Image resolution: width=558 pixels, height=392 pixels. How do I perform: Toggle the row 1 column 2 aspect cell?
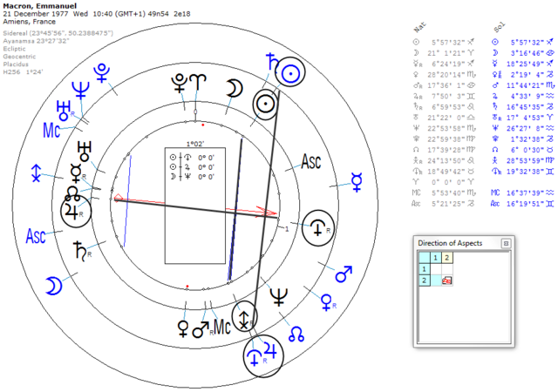click(447, 269)
